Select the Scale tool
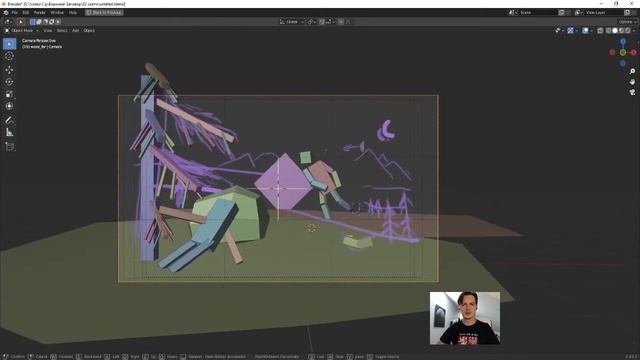640x360 pixels. (x=9, y=94)
